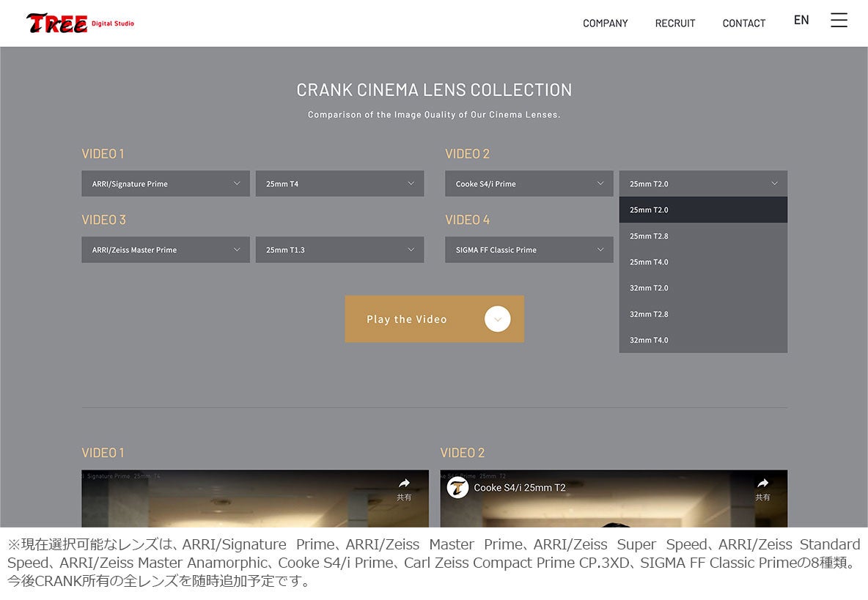The height and width of the screenshot is (600, 868).
Task: Click the TREE Digital Studio logo
Action: click(80, 23)
